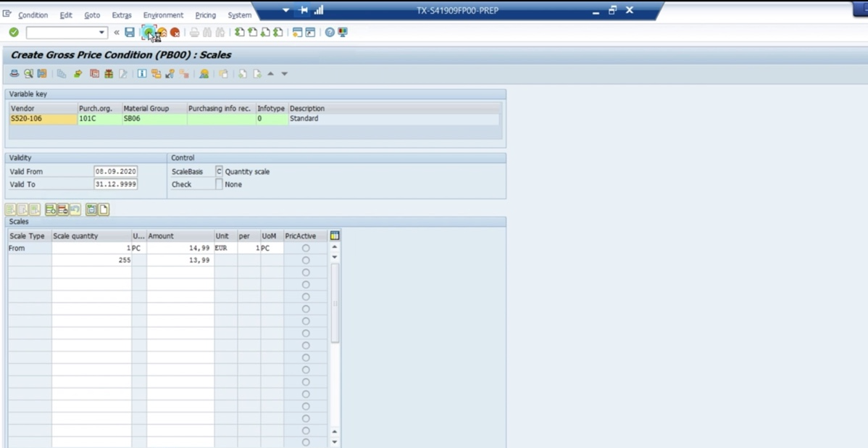Click the scroll down arrow below top arrow
Viewport: 868px width, 448px height.
tap(334, 257)
